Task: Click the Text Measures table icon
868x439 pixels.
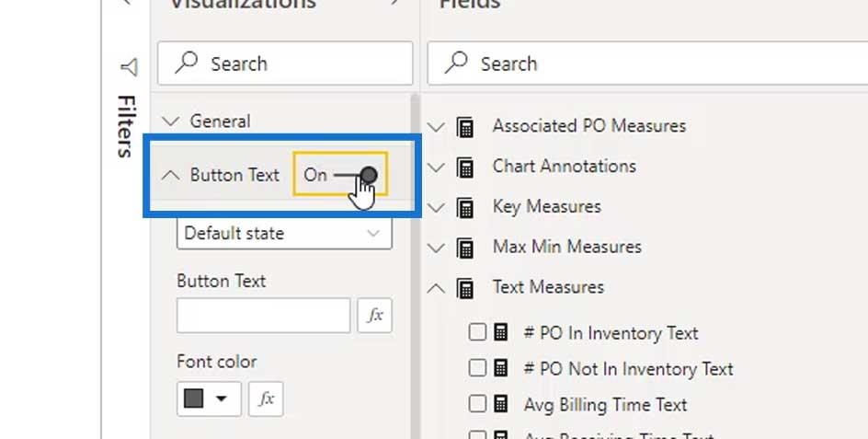Action: 466,288
